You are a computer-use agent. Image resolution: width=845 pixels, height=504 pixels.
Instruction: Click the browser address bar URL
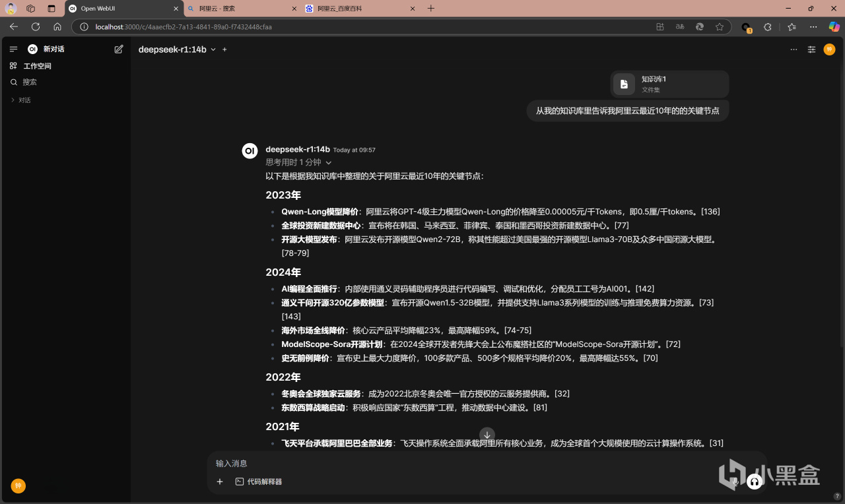tap(184, 27)
